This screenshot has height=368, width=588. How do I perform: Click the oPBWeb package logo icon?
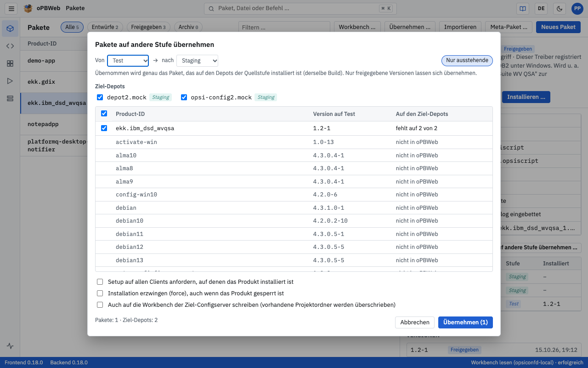click(28, 8)
